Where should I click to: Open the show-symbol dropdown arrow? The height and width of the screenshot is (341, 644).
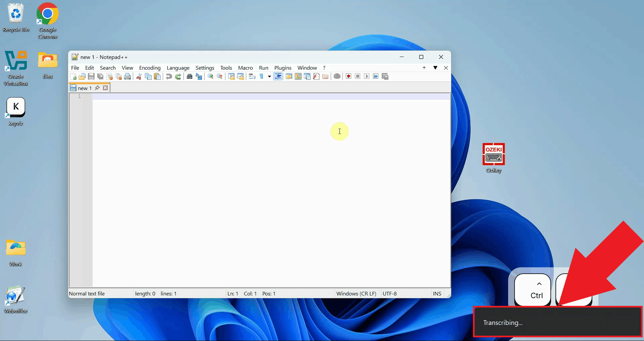pos(269,76)
